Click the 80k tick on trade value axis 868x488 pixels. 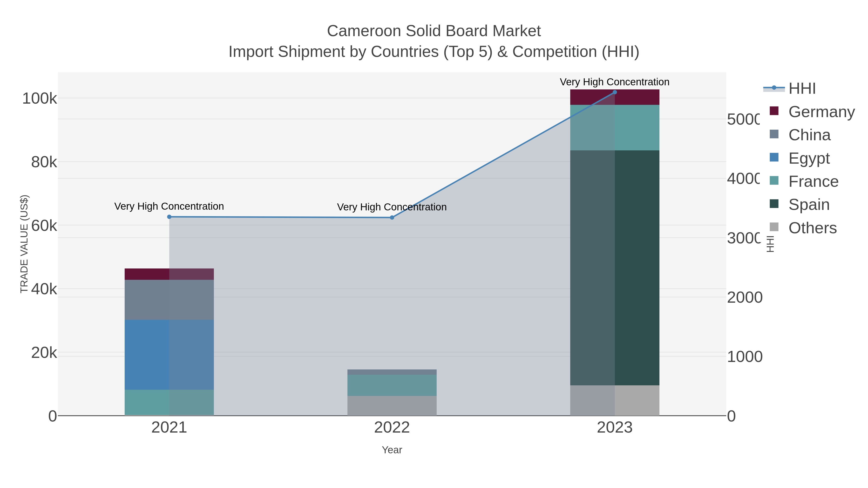(x=44, y=162)
